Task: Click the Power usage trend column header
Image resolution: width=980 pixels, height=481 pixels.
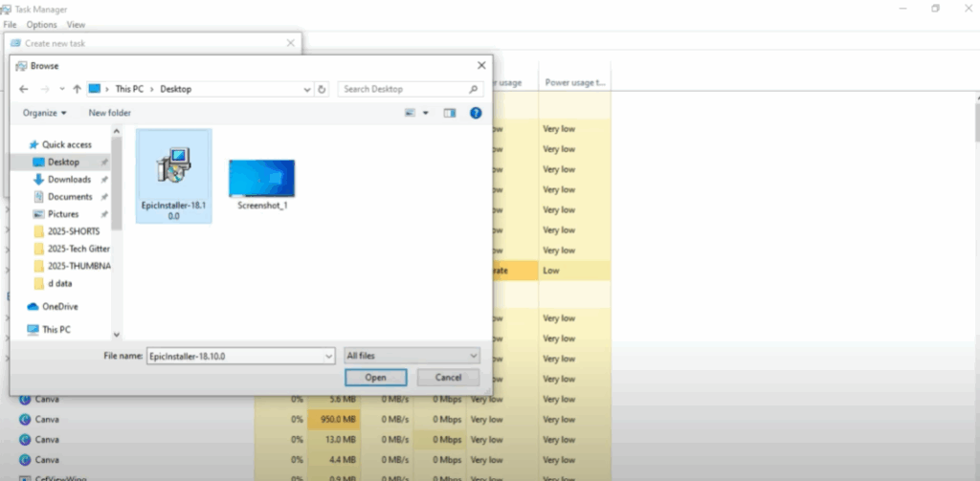Action: tap(575, 82)
